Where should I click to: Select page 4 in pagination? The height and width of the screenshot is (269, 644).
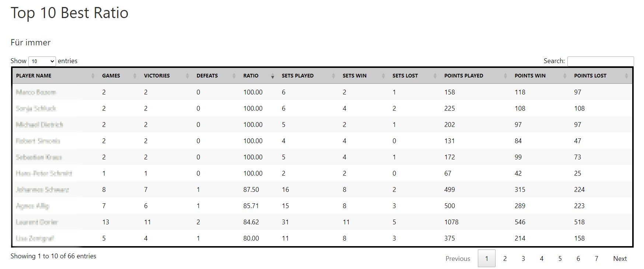click(x=542, y=259)
